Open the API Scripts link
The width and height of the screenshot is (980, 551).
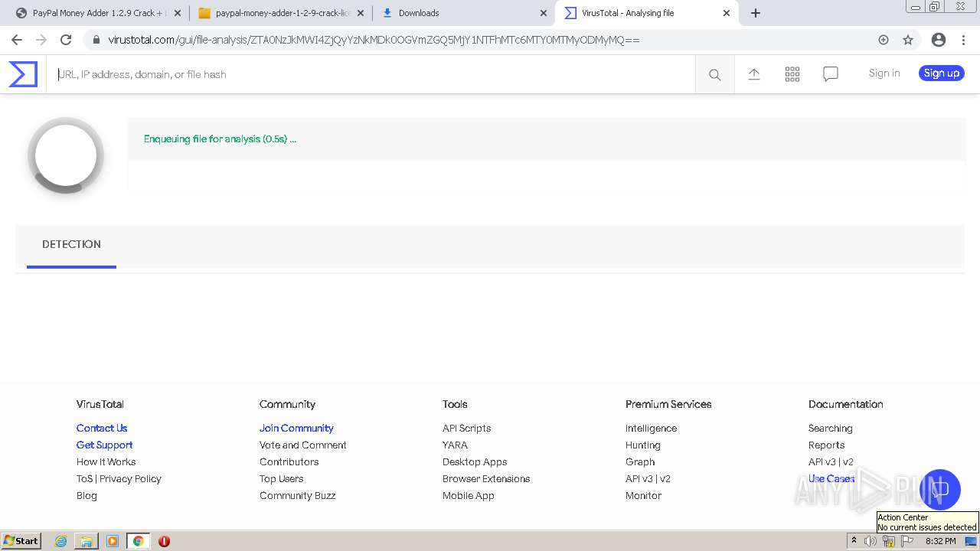click(467, 429)
